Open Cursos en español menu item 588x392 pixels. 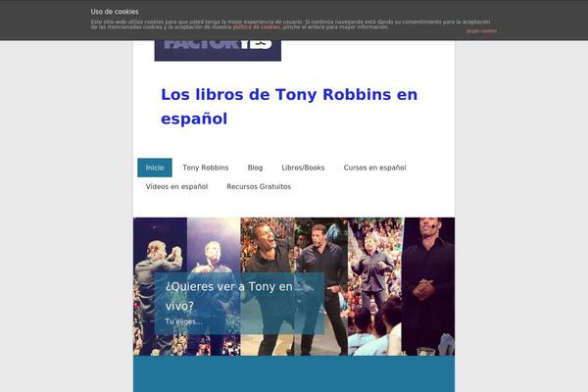(374, 168)
